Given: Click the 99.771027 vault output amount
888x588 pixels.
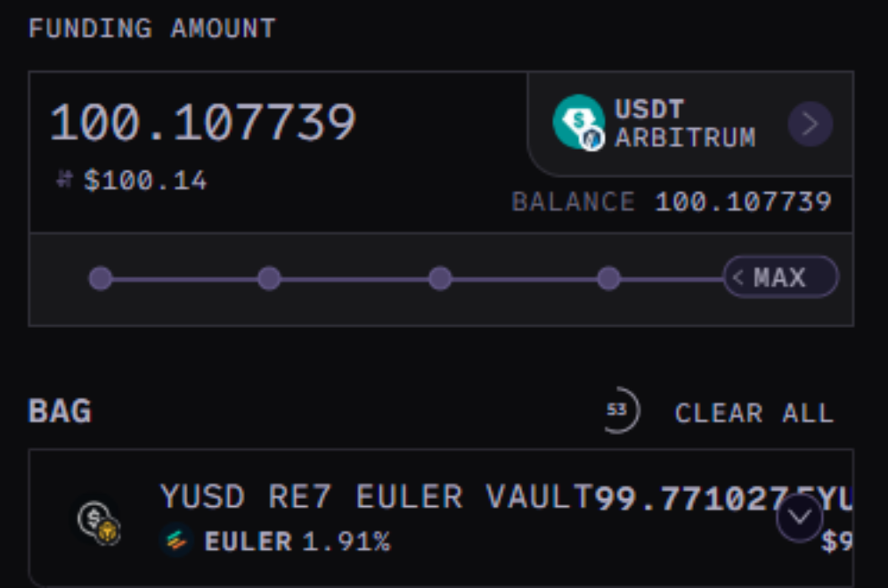Looking at the screenshot, I should (x=686, y=499).
